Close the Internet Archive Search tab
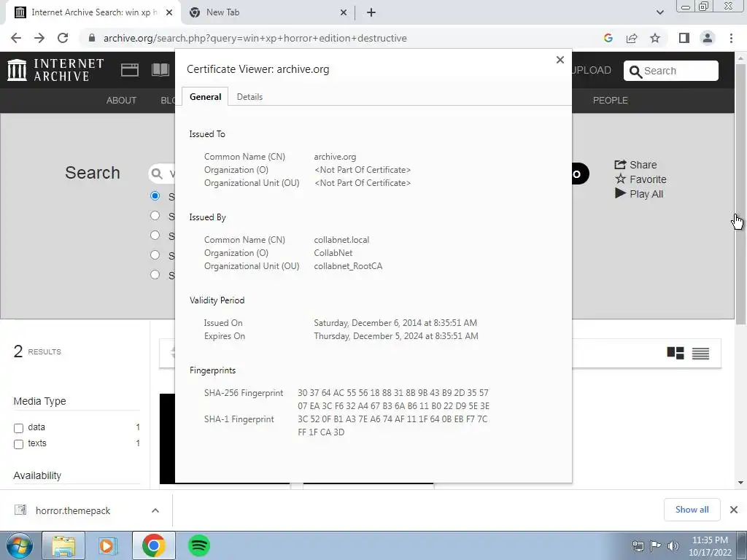747x560 pixels. (x=169, y=13)
